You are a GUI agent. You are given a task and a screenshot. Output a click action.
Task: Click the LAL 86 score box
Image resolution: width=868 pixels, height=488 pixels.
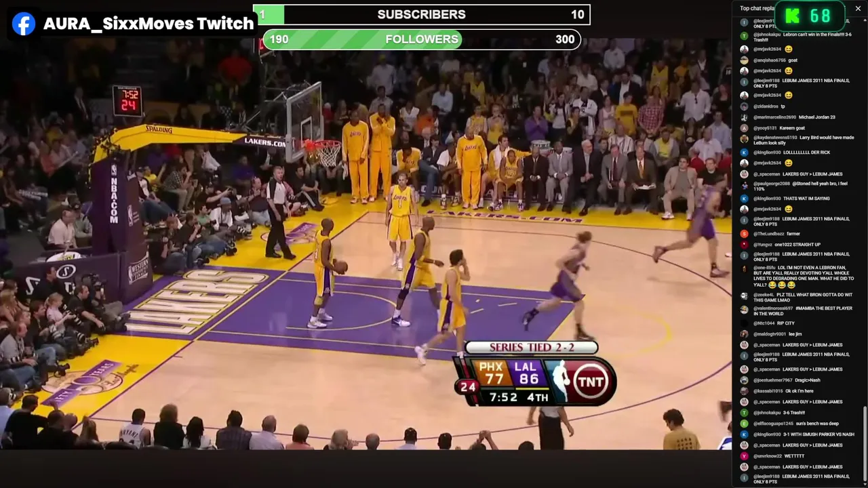tap(527, 373)
